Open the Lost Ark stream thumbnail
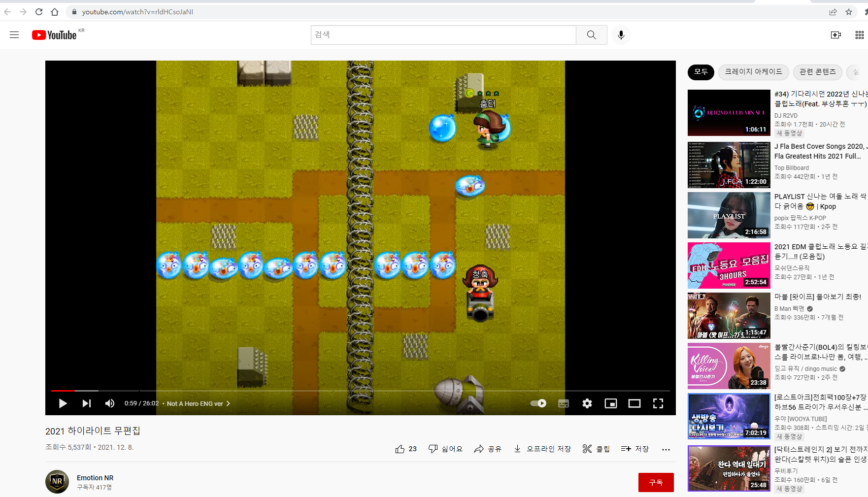868x497 pixels. tap(729, 416)
